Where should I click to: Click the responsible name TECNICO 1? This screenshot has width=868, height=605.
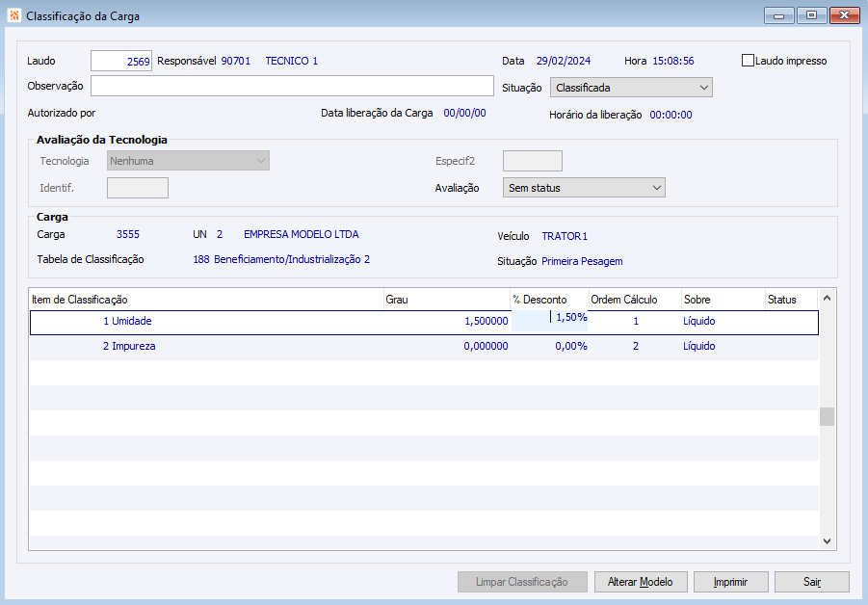tap(292, 61)
